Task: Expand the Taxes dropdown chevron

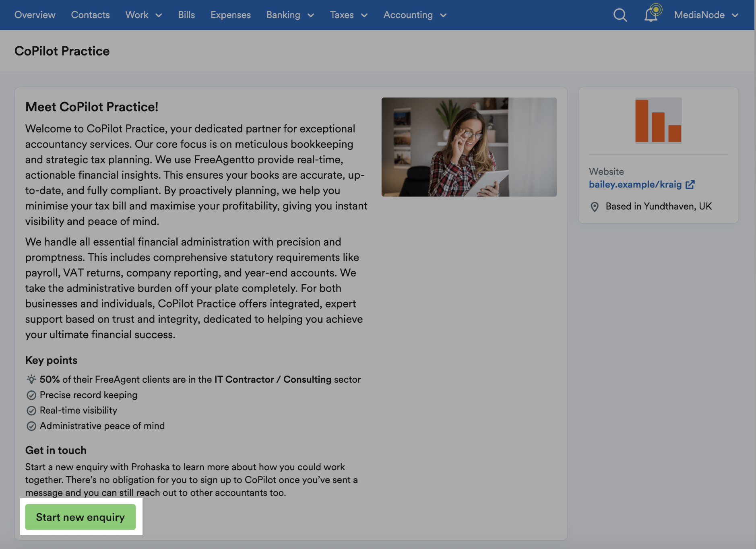Action: tap(364, 15)
